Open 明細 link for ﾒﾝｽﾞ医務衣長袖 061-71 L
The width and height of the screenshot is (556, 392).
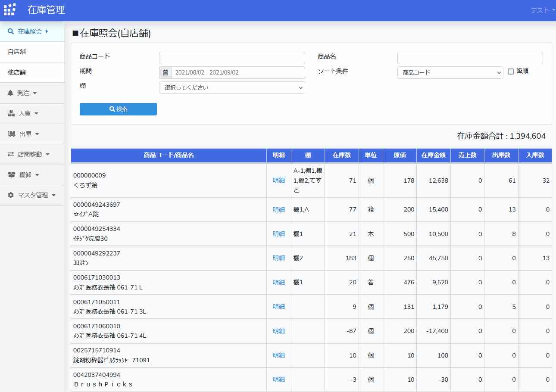[x=279, y=283]
